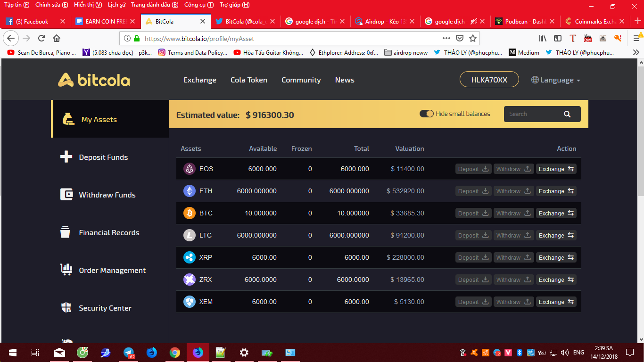644x362 pixels.
Task: Toggle Hide small balances switch
Action: 427,114
